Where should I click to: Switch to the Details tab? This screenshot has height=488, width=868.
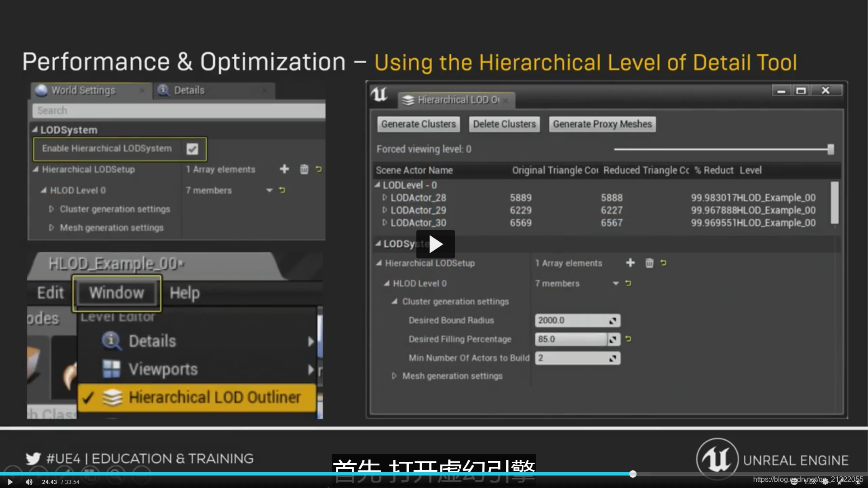[x=189, y=90]
